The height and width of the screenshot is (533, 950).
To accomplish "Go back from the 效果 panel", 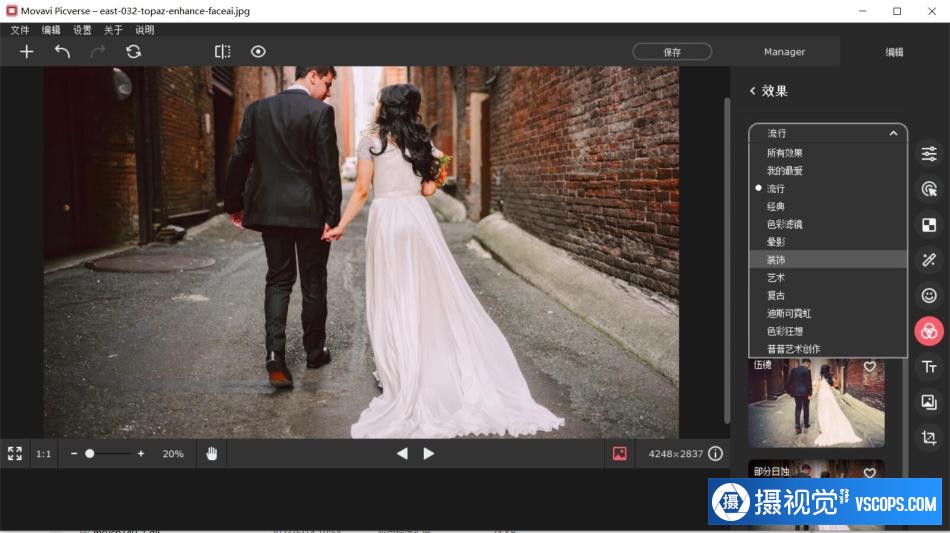I will point(752,91).
